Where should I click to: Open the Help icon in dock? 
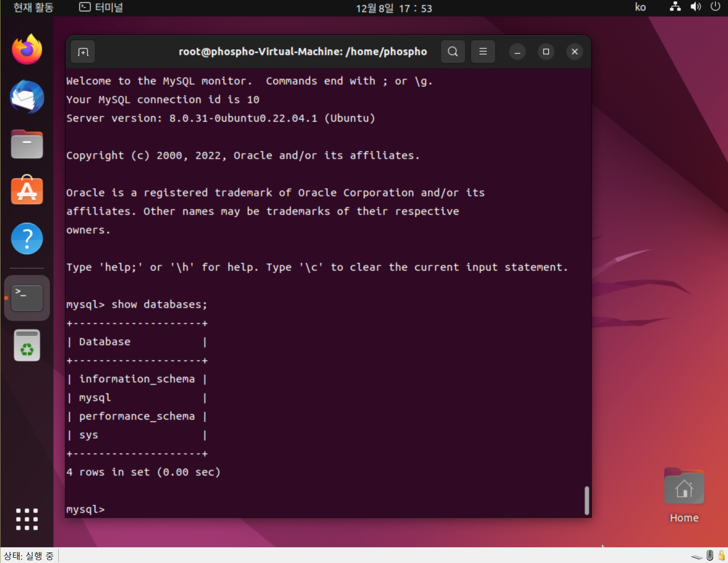click(x=27, y=238)
